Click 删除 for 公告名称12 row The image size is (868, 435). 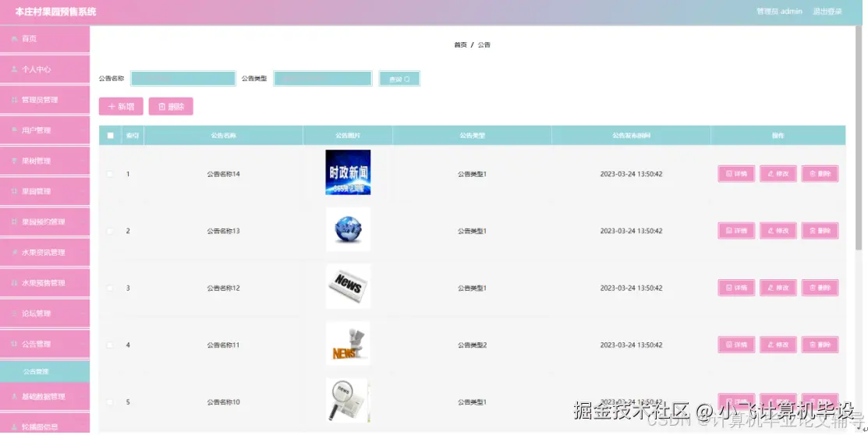point(820,288)
